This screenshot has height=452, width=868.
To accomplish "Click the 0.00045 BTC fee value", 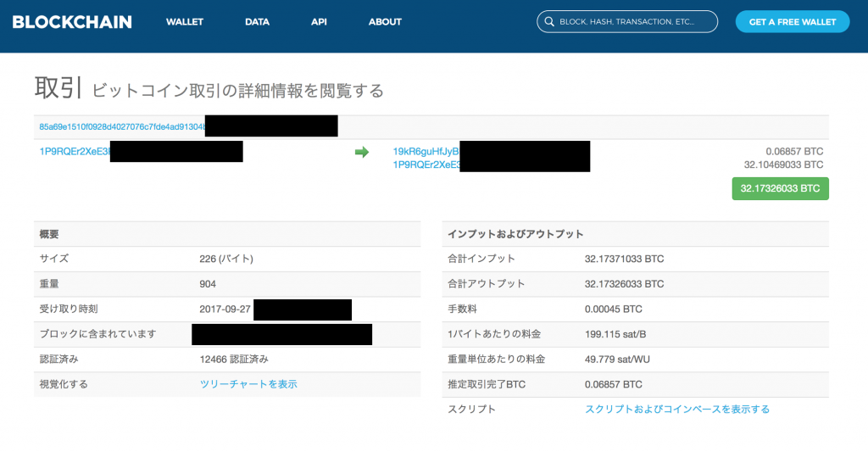I will tap(614, 309).
